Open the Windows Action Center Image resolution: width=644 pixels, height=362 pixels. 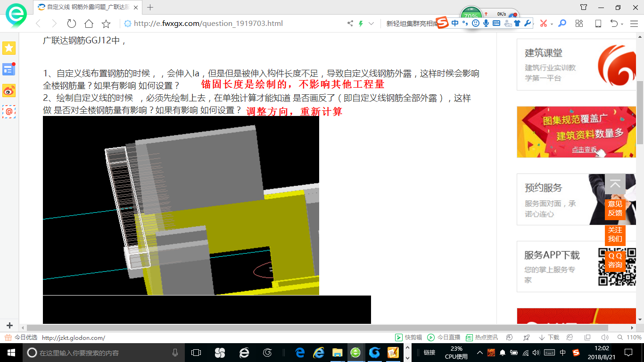pos(628,353)
